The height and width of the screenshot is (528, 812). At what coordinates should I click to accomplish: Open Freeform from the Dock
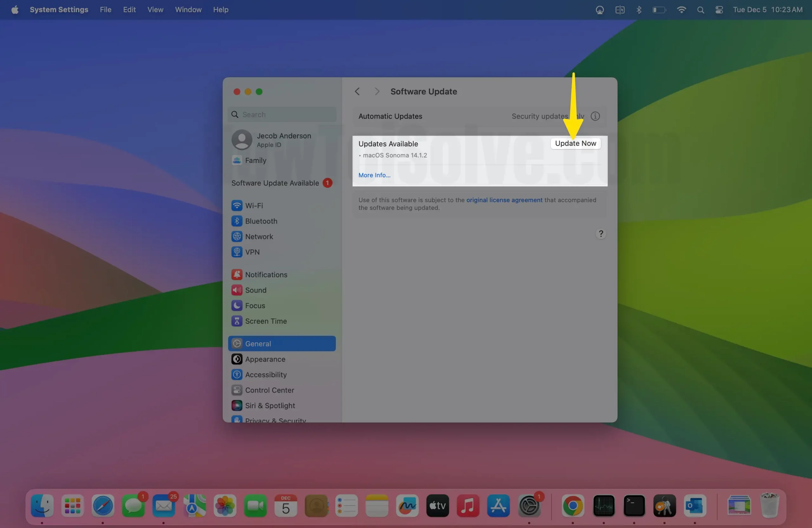pos(407,506)
